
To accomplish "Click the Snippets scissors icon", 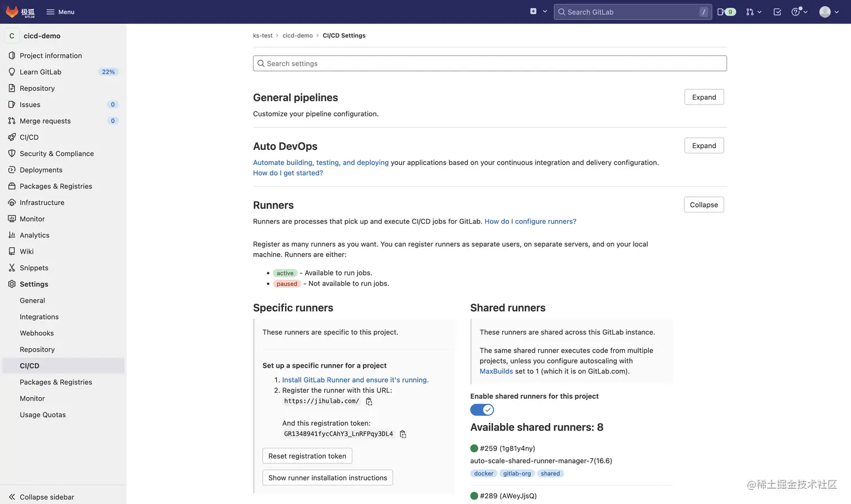I will tap(12, 268).
